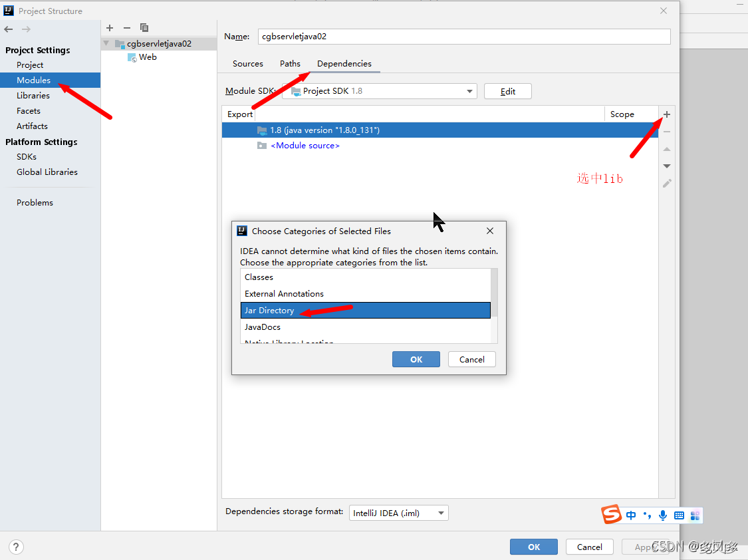Select Modules in Project Settings
The height and width of the screenshot is (560, 748).
[50, 80]
